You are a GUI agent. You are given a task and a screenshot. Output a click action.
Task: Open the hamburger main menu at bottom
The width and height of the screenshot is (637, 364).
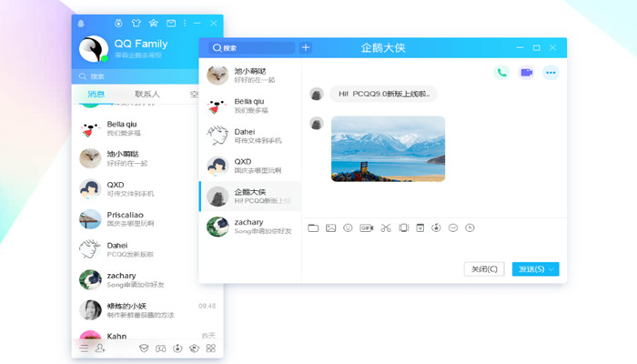click(x=84, y=349)
